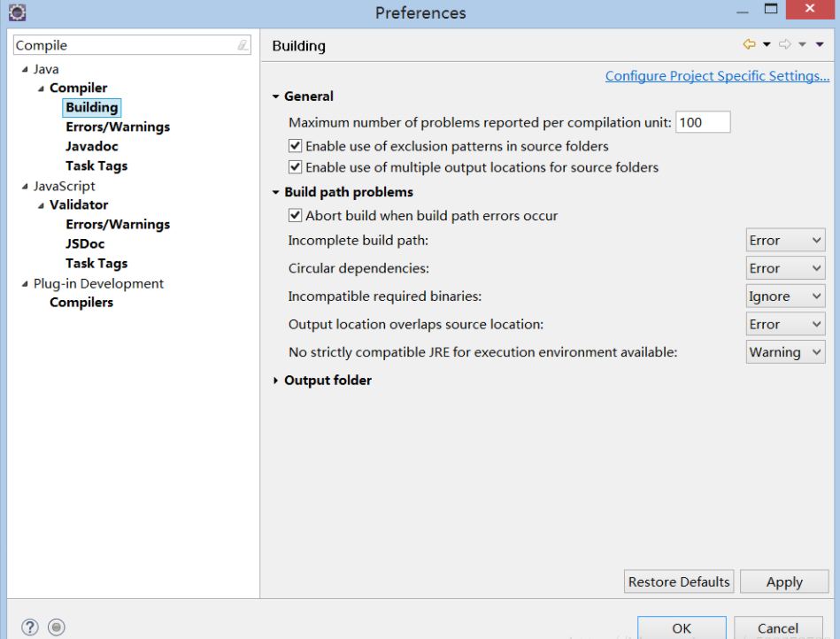Toggle multiple output locations checkbox

(x=295, y=167)
